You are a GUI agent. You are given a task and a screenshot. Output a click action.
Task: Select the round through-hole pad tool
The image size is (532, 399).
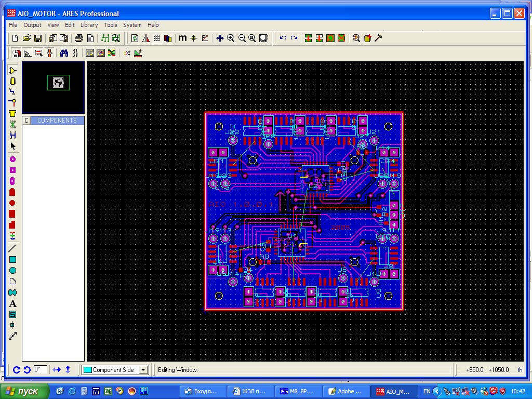[13, 159]
